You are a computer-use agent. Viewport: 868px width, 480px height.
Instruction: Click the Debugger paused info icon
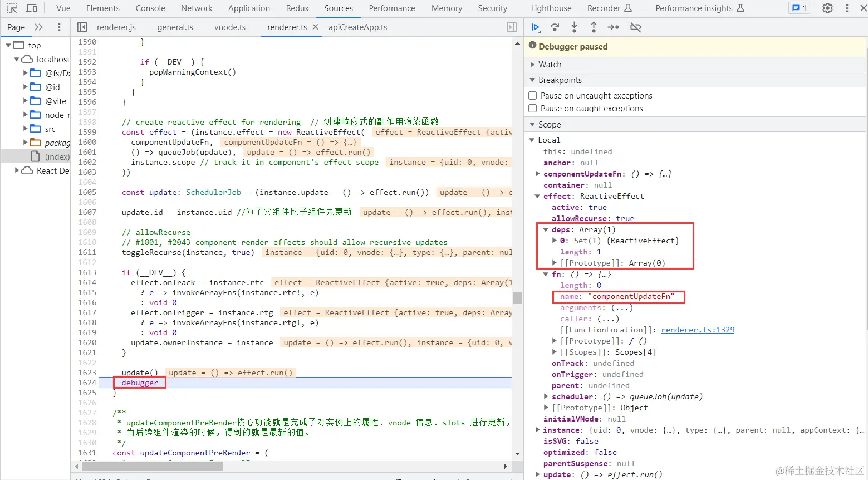pos(533,46)
